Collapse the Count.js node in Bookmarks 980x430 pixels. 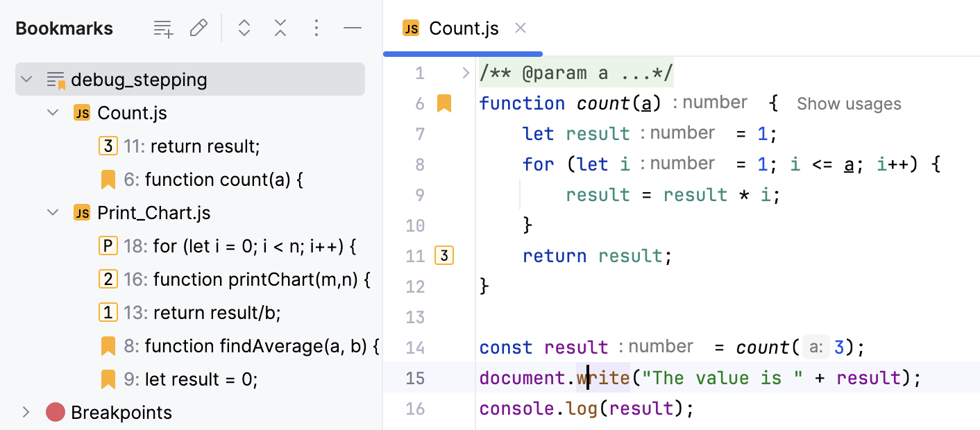[53, 113]
